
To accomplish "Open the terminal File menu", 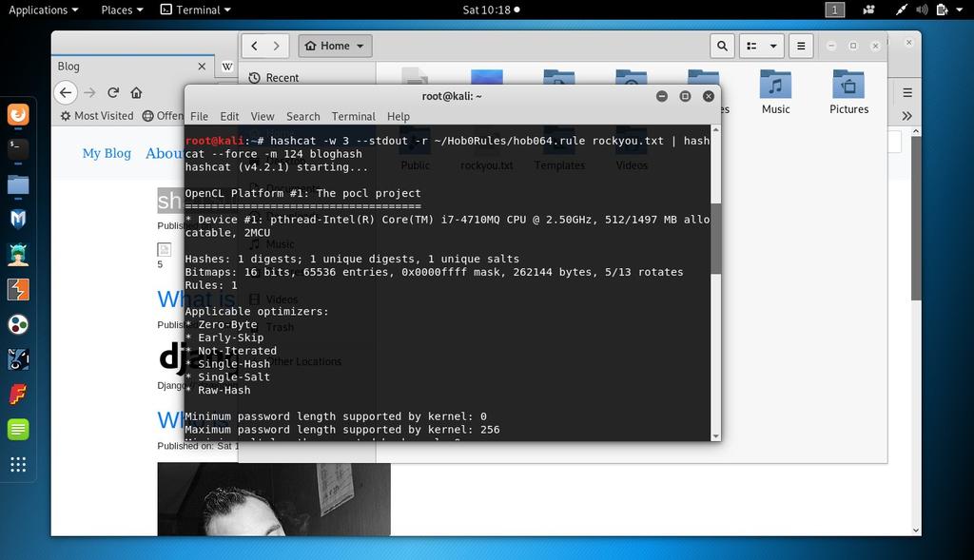I will (199, 116).
